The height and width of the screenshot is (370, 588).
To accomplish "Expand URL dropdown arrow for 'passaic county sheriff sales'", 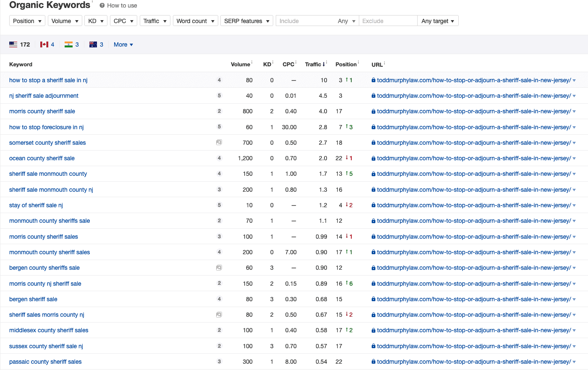I will [x=574, y=362].
